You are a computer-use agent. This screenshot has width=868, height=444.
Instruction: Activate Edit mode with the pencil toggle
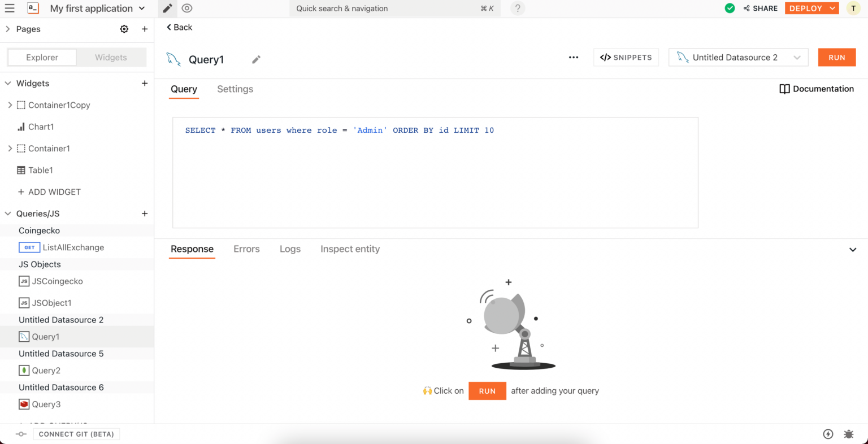(167, 8)
